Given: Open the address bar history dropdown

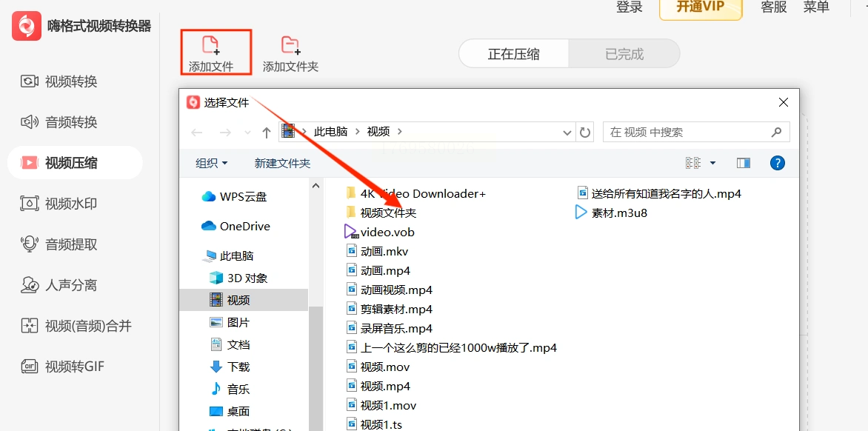Looking at the screenshot, I should coord(567,133).
